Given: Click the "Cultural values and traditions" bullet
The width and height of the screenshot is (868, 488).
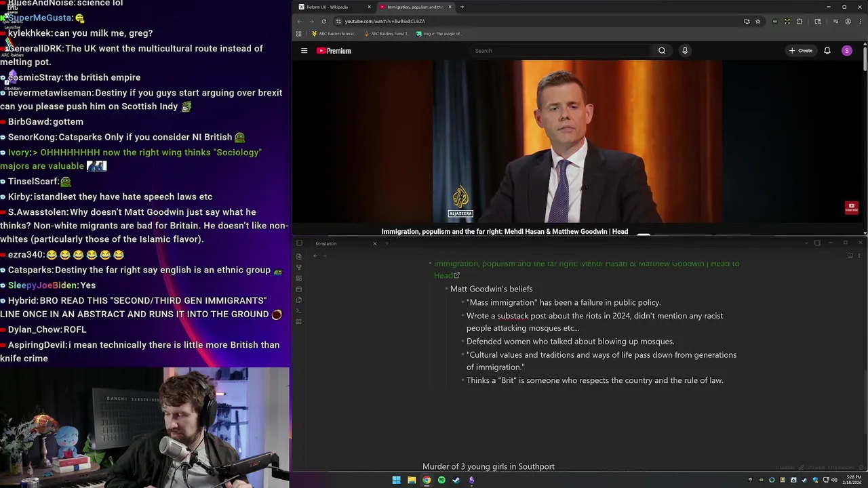Looking at the screenshot, I should (x=601, y=361).
